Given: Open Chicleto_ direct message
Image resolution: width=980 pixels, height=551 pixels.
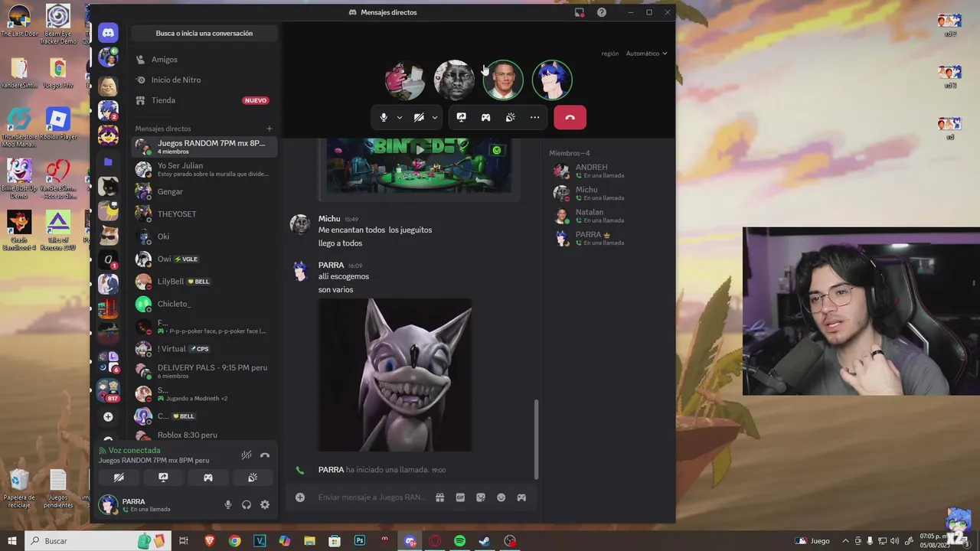Looking at the screenshot, I should pos(204,304).
